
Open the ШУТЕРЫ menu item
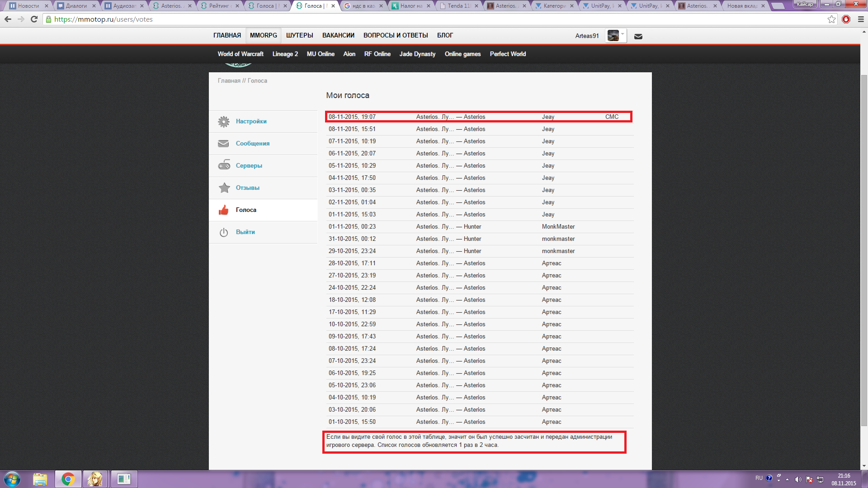click(299, 35)
